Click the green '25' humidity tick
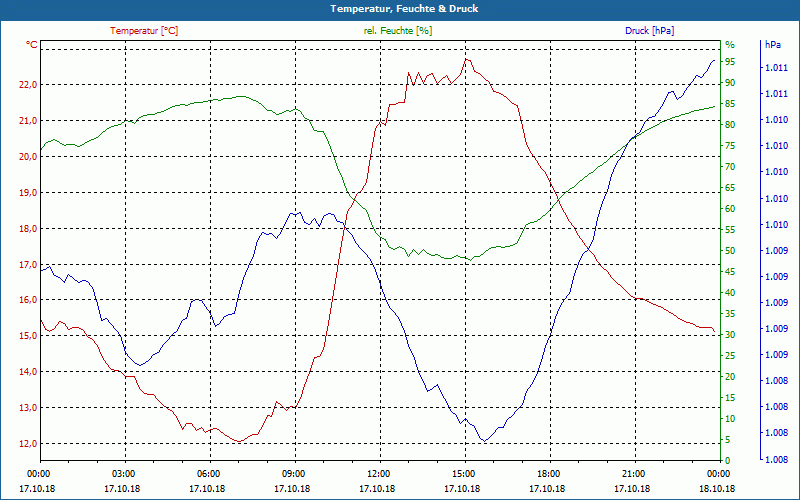This screenshot has height=500, width=800. [730, 356]
